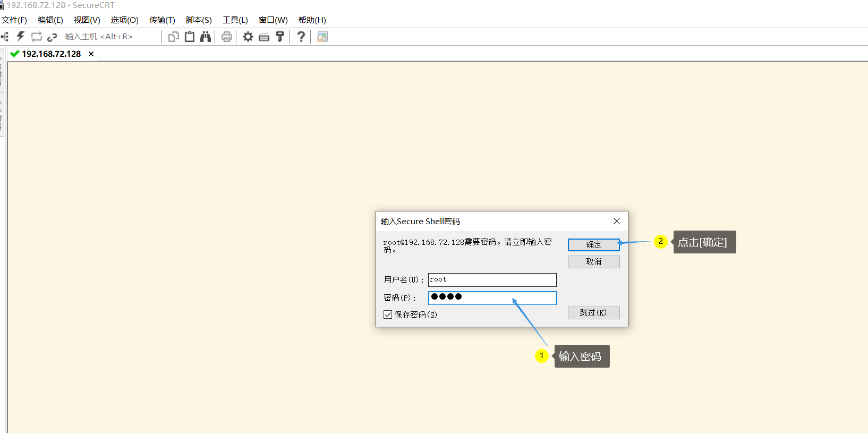Viewport: 868px width, 433px height.
Task: Focus the 用户名 input field
Action: tap(492, 280)
